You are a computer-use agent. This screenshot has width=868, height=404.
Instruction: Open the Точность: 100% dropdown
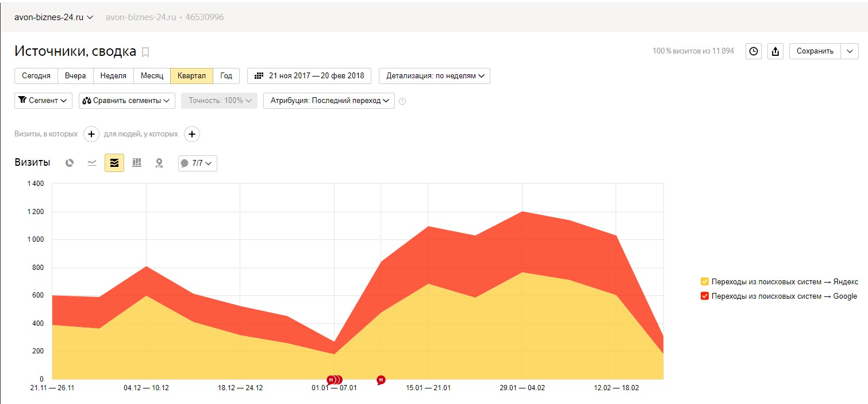tap(218, 101)
